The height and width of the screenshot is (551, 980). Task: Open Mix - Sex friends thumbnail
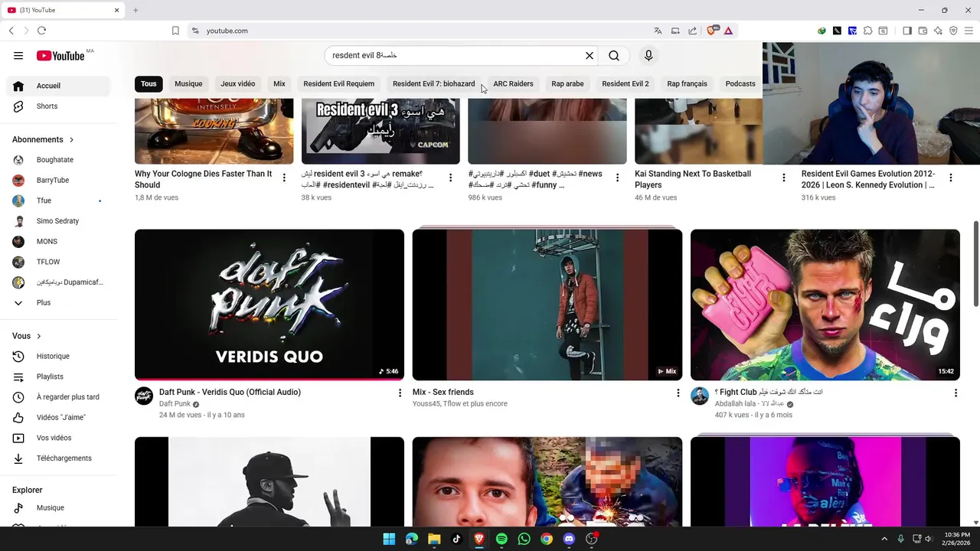[547, 305]
